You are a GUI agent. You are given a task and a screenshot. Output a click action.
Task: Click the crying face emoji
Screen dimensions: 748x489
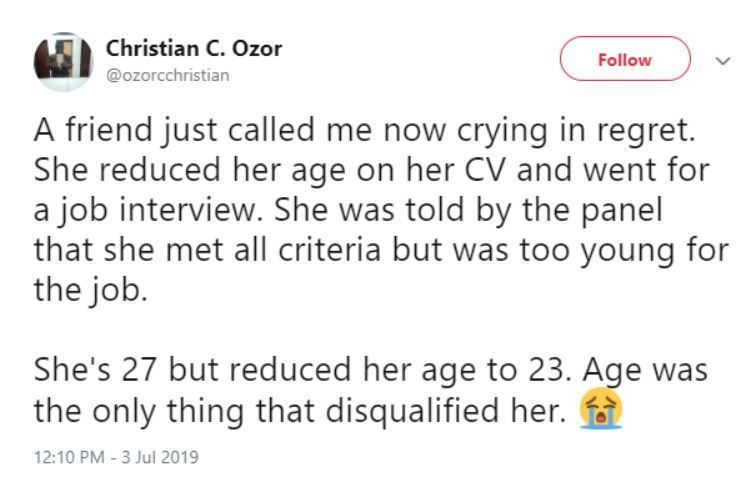[601, 409]
